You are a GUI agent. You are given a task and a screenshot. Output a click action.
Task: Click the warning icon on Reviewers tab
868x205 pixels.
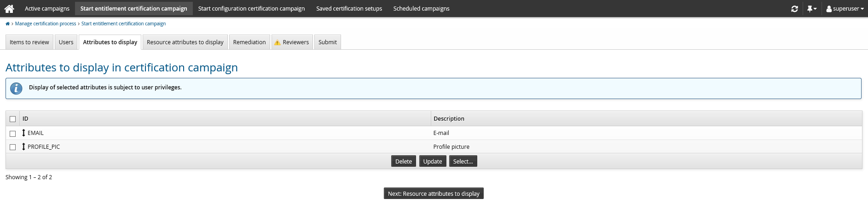(x=277, y=42)
